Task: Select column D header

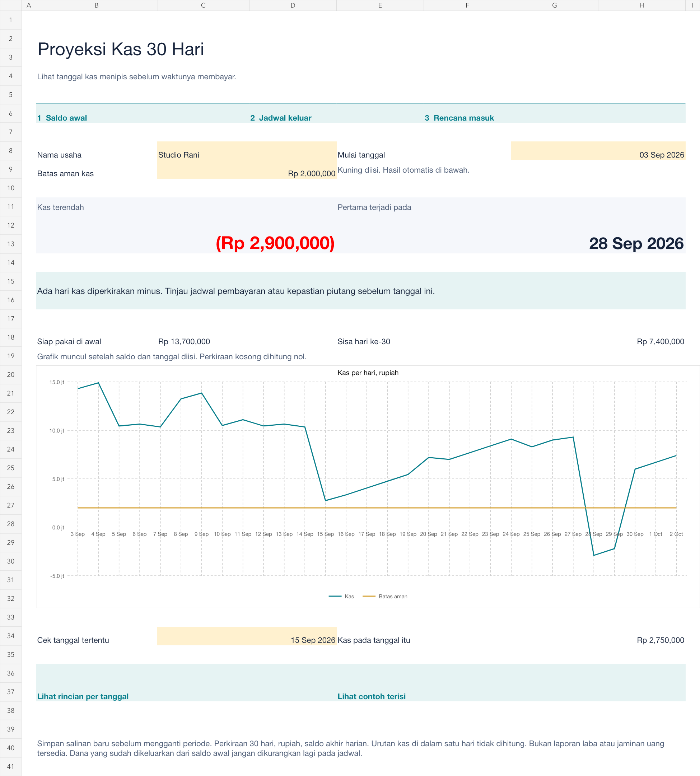Action: 293,5
